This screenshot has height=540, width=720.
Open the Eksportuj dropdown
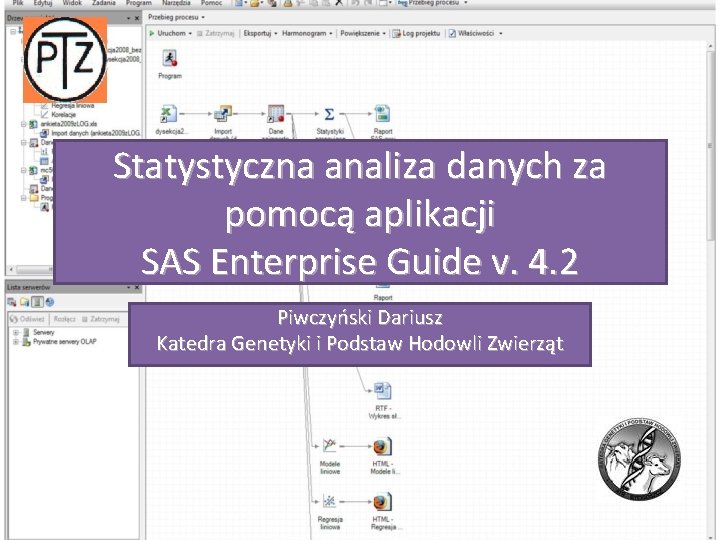(260, 34)
